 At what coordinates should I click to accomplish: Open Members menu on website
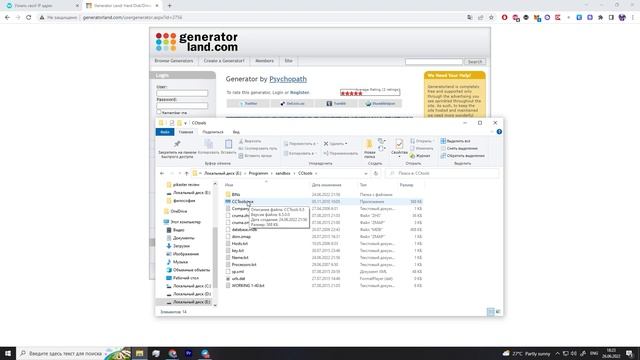click(x=264, y=61)
